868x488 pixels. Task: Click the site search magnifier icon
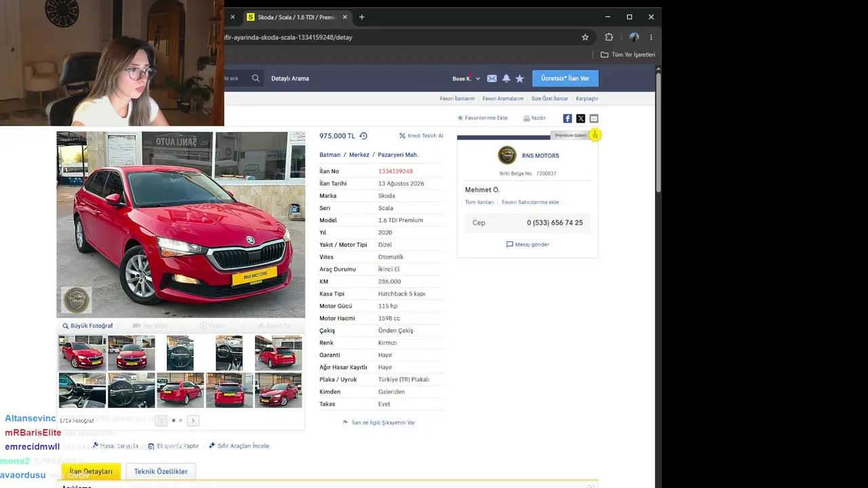pyautogui.click(x=256, y=78)
